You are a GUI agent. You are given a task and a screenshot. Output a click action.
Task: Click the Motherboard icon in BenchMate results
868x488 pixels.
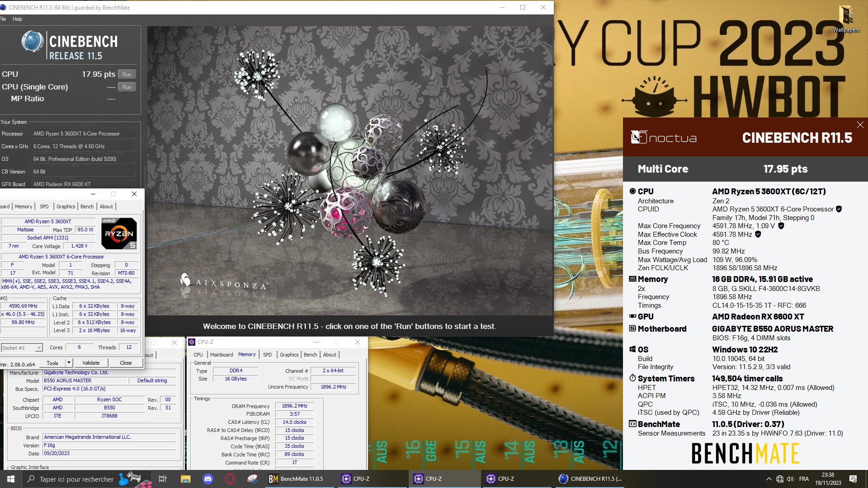click(632, 328)
